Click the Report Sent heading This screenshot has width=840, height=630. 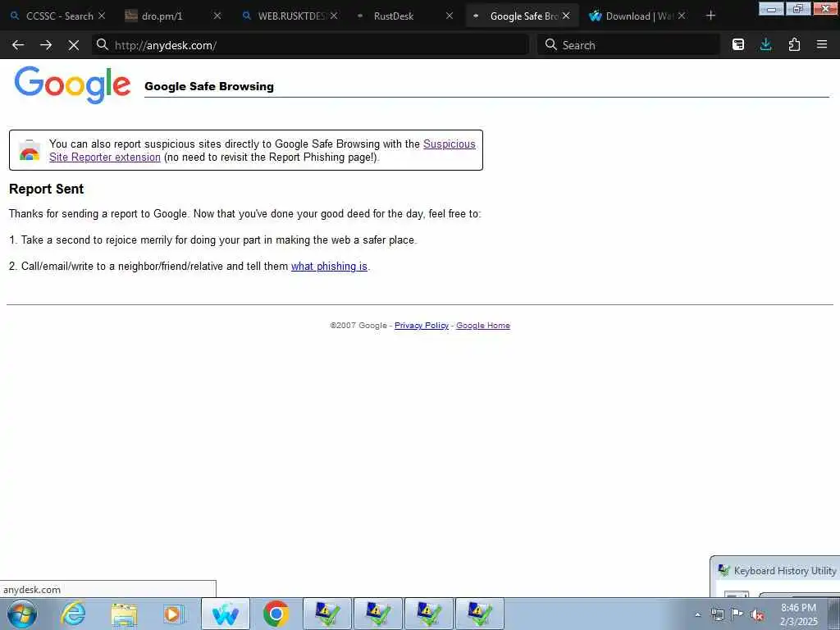tap(47, 189)
